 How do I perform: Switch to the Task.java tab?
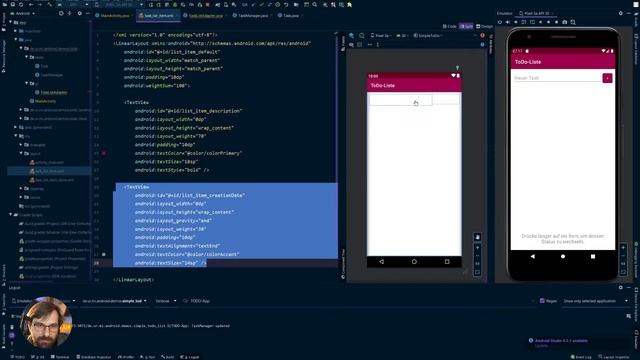click(290, 16)
